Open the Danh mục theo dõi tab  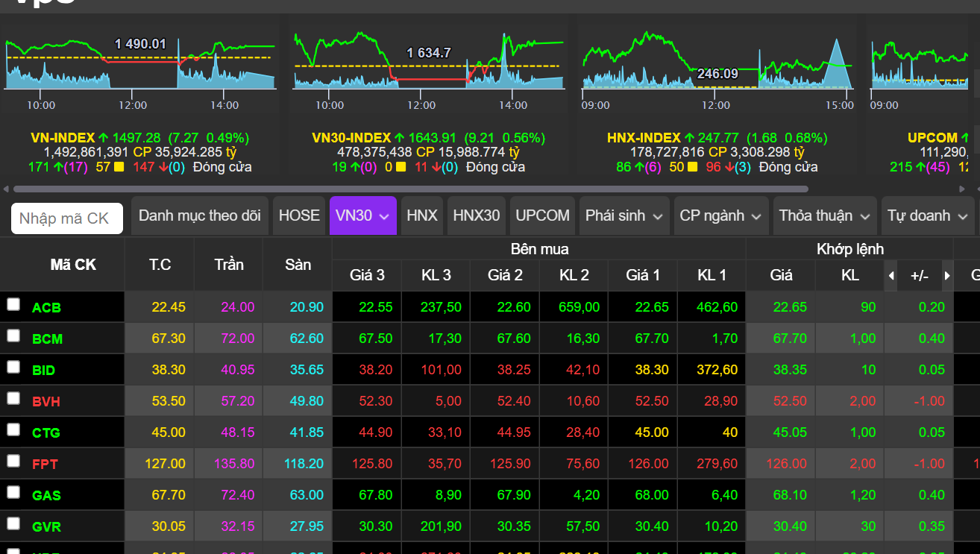pyautogui.click(x=199, y=215)
